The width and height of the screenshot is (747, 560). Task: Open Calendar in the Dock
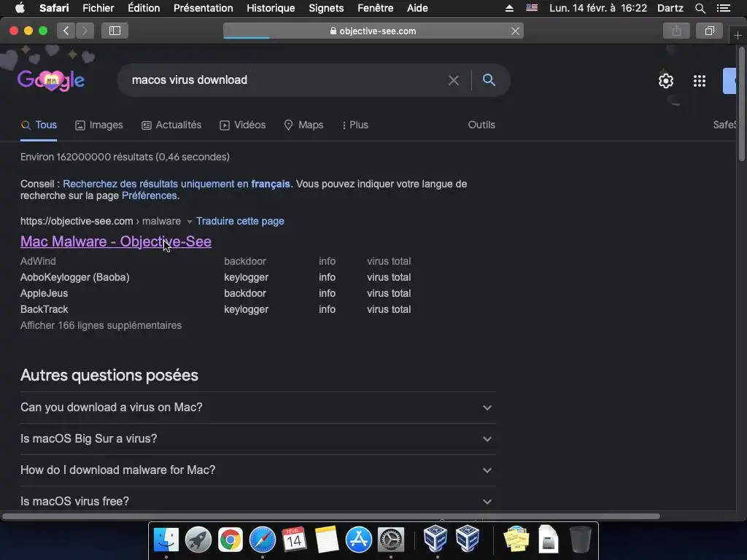coord(294,540)
